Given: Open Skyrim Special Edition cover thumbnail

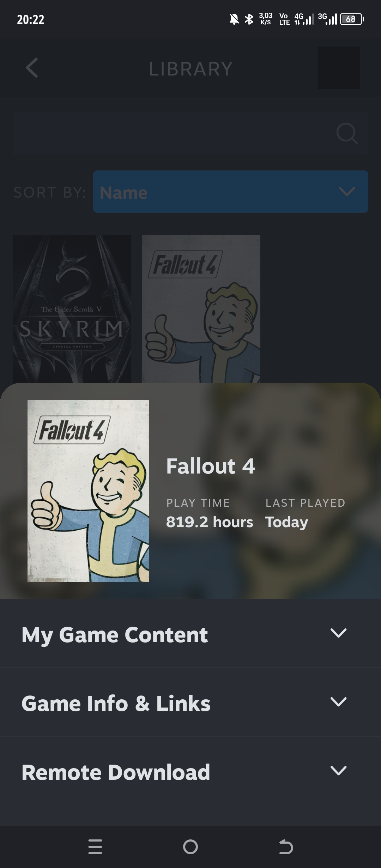Looking at the screenshot, I should 72,309.
